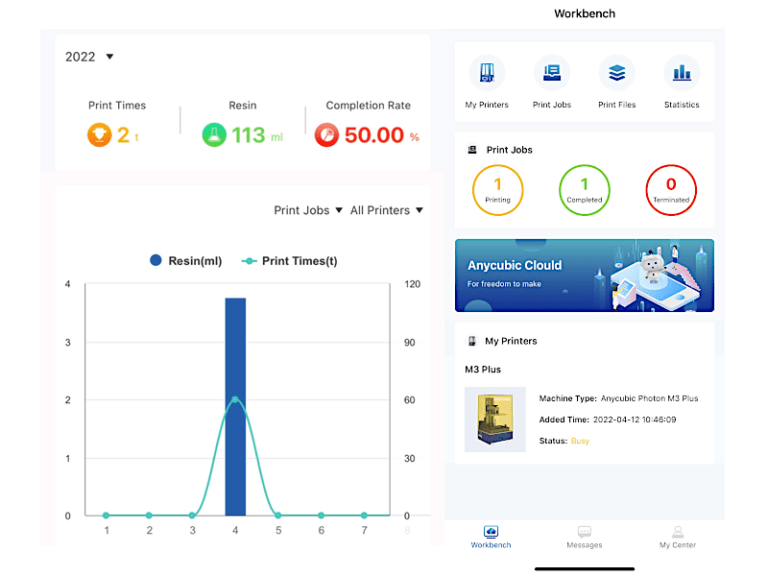
Task: Tap the orange Print Times icon
Action: 98,135
